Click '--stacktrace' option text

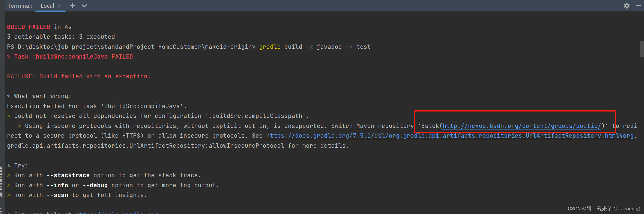[x=68, y=175]
